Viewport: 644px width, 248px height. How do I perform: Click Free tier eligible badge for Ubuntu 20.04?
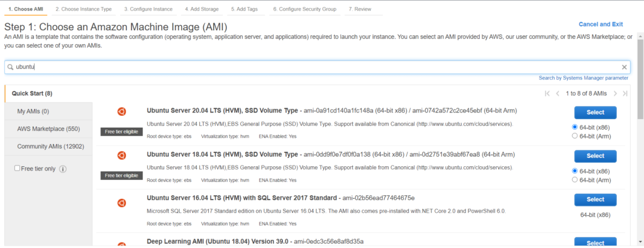point(121,132)
